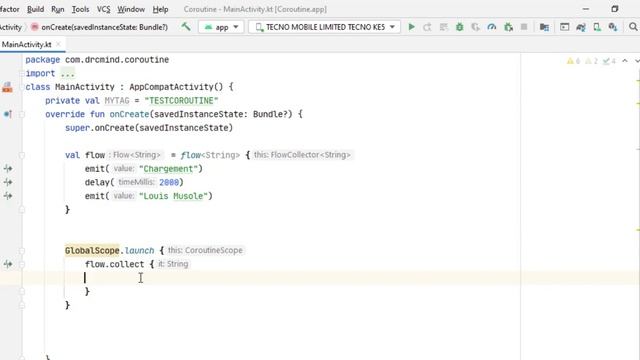The height and width of the screenshot is (360, 640).
Task: Restore down the Android Studio window
Action: click(615, 9)
